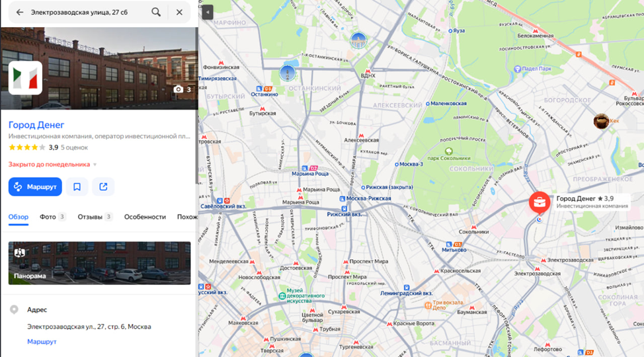Click the парк Сокольники park icon
Viewport: 644px width, 357px height.
pyautogui.click(x=449, y=151)
